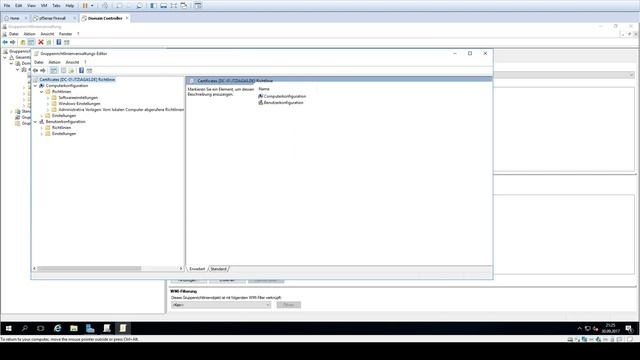Switch to the Home tab
Image resolution: width=640 pixels, height=360 pixels.
[x=14, y=18]
